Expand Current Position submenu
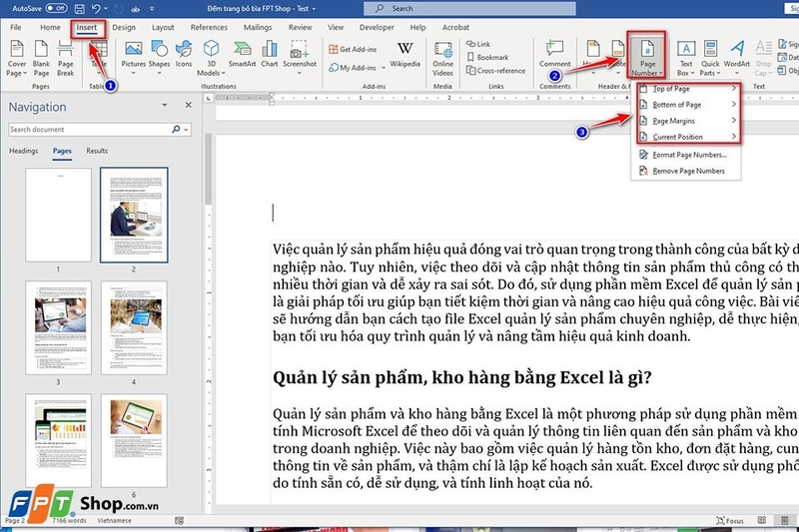The width and height of the screenshot is (799, 532). [x=688, y=137]
